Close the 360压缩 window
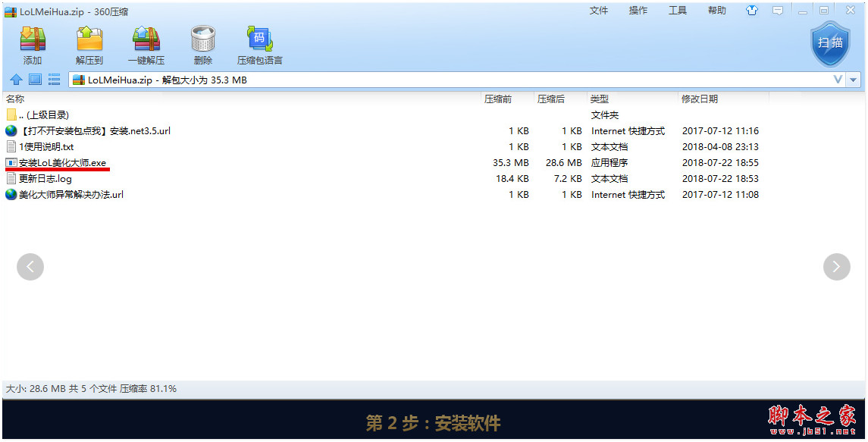The height and width of the screenshot is (442, 868). click(851, 10)
